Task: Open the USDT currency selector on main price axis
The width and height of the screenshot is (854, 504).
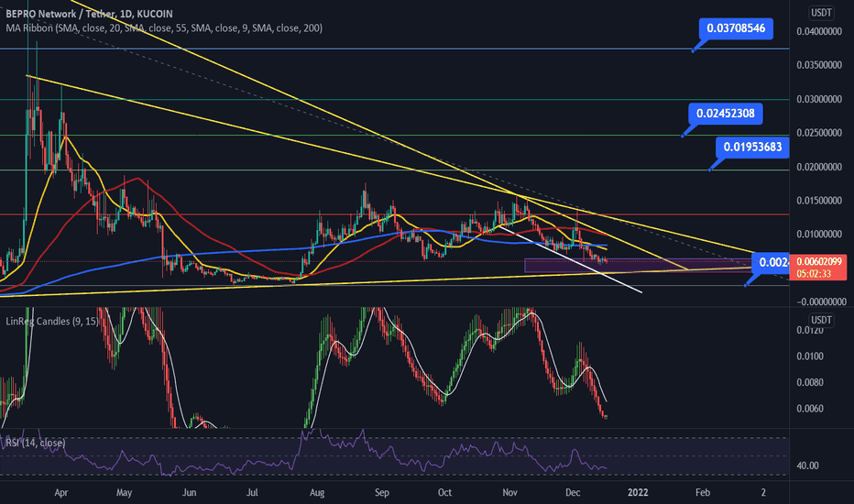Action: (x=821, y=13)
